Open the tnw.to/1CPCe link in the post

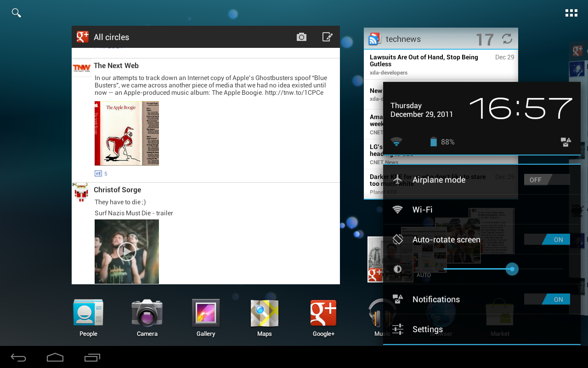[294, 93]
